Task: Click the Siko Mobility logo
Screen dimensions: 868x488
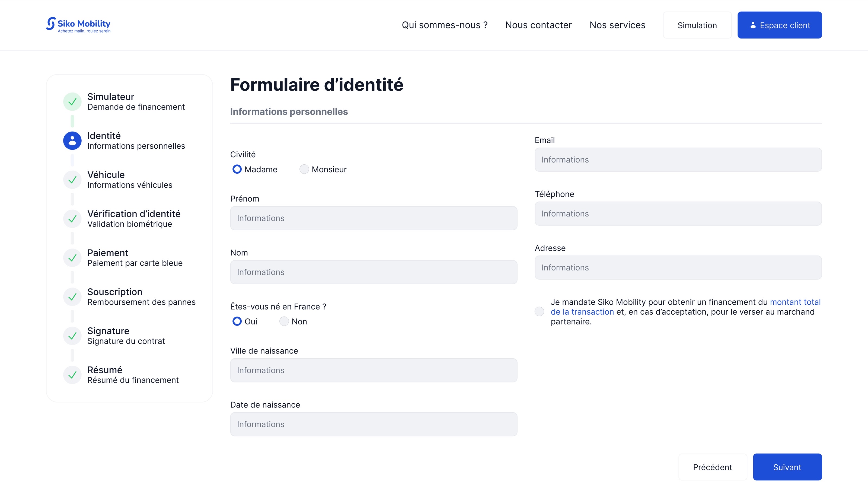Action: coord(78,25)
